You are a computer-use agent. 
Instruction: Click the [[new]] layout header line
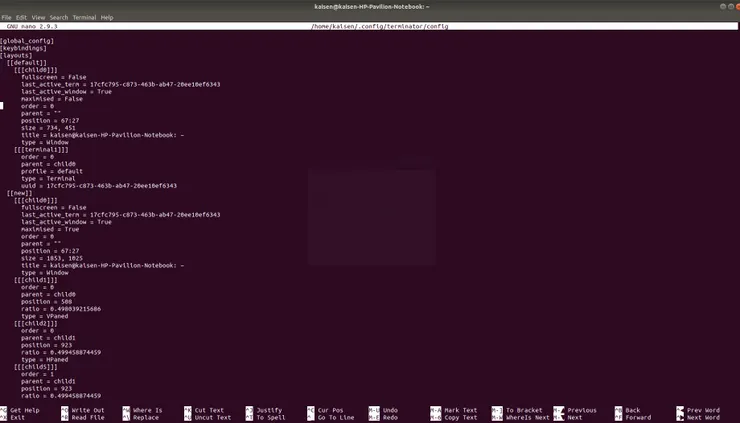pyautogui.click(x=20, y=193)
